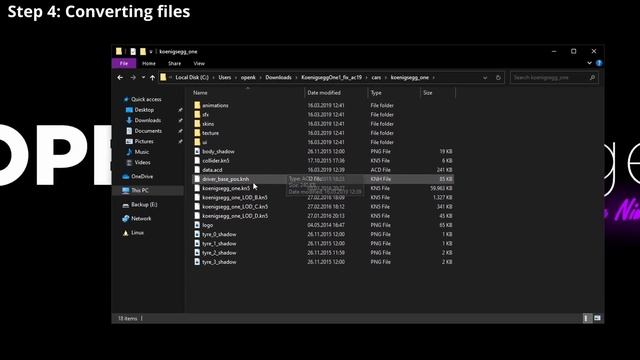Open Backup (E:) drive in navigation pane

(144, 204)
